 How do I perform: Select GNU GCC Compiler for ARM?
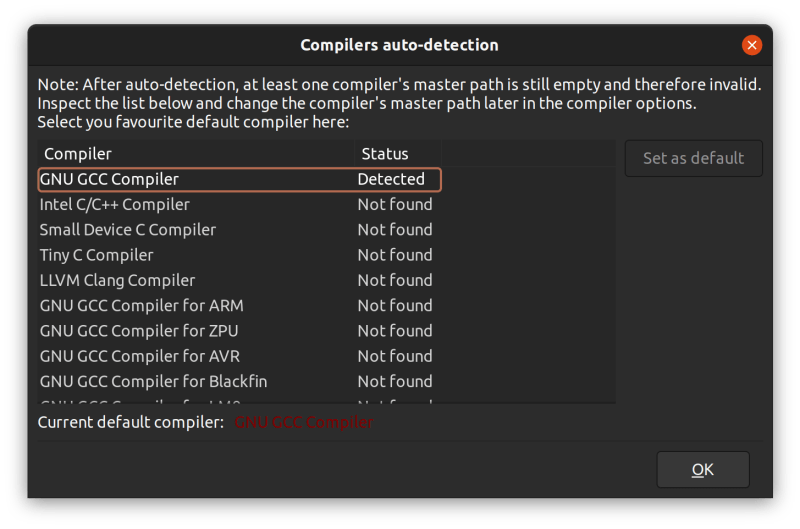point(141,306)
